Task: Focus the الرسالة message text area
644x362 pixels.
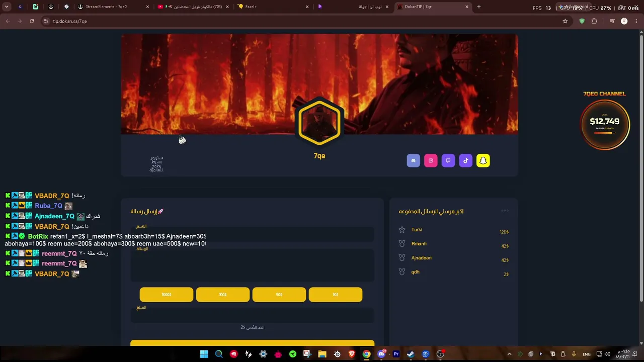Action: click(252, 265)
